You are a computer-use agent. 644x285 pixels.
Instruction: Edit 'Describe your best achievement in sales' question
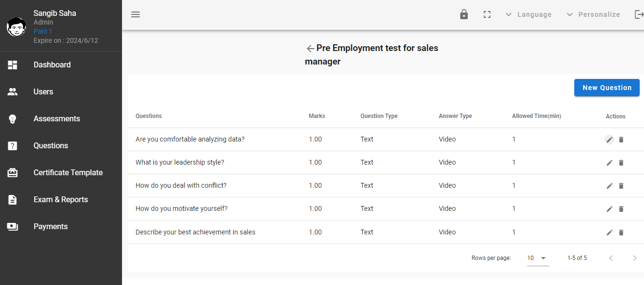coord(609,233)
